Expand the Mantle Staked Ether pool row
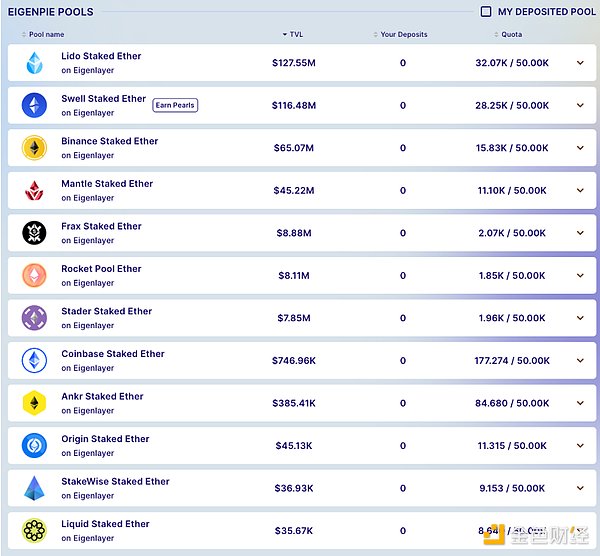 [x=580, y=190]
